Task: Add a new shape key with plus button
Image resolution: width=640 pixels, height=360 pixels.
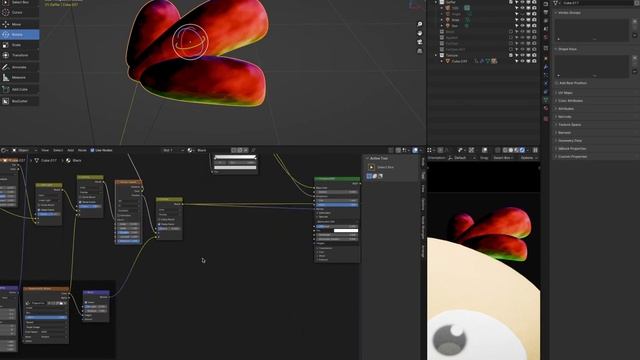Action: click(x=635, y=58)
